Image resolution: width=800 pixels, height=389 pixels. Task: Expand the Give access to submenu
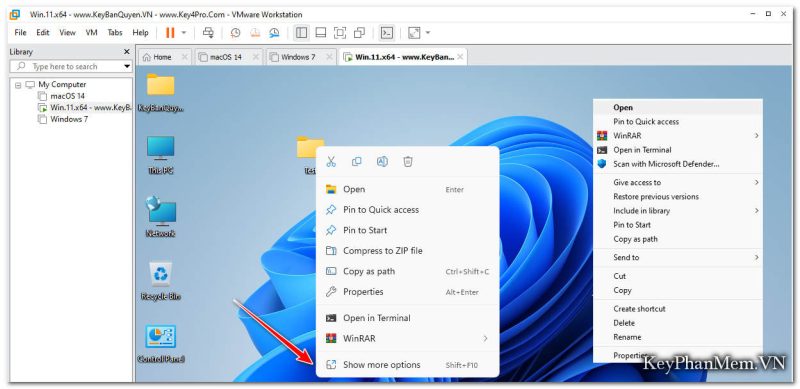[678, 182]
